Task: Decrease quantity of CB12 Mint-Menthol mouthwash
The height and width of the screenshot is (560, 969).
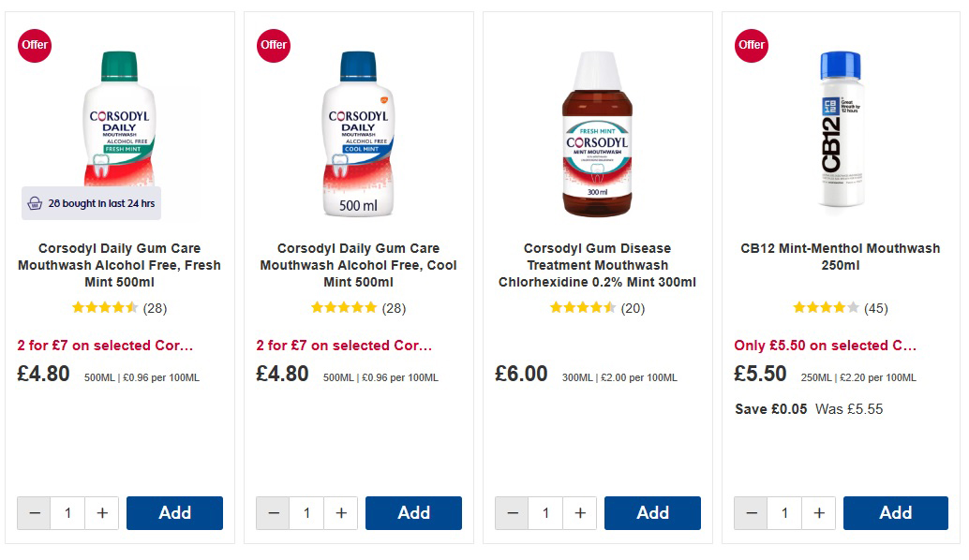Action: tap(752, 513)
